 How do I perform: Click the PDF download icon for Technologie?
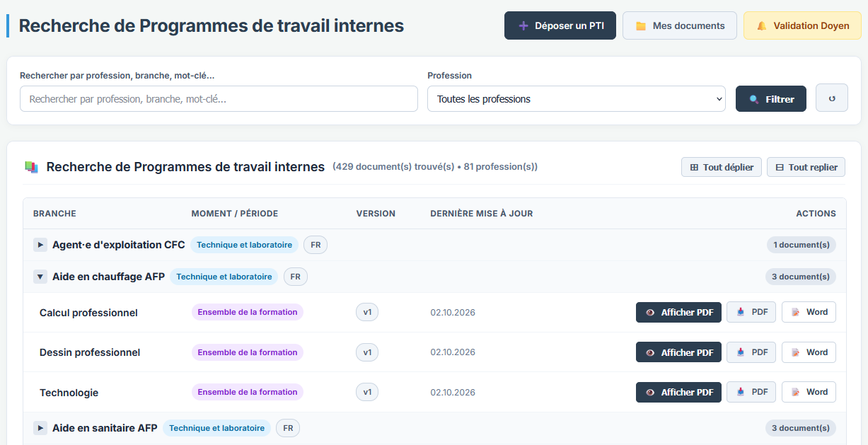[741, 391]
